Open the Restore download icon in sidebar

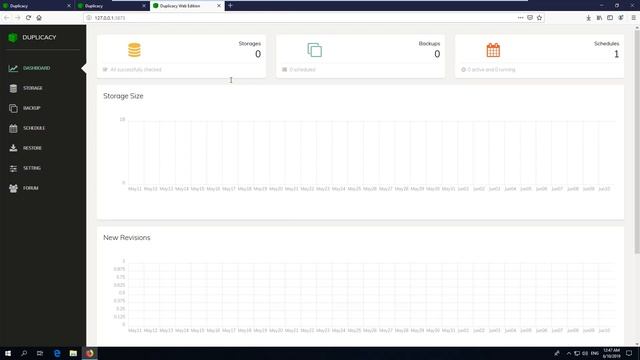point(13,148)
